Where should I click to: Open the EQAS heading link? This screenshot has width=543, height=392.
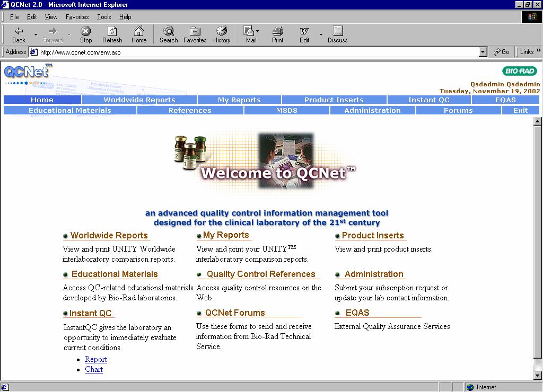point(357,313)
